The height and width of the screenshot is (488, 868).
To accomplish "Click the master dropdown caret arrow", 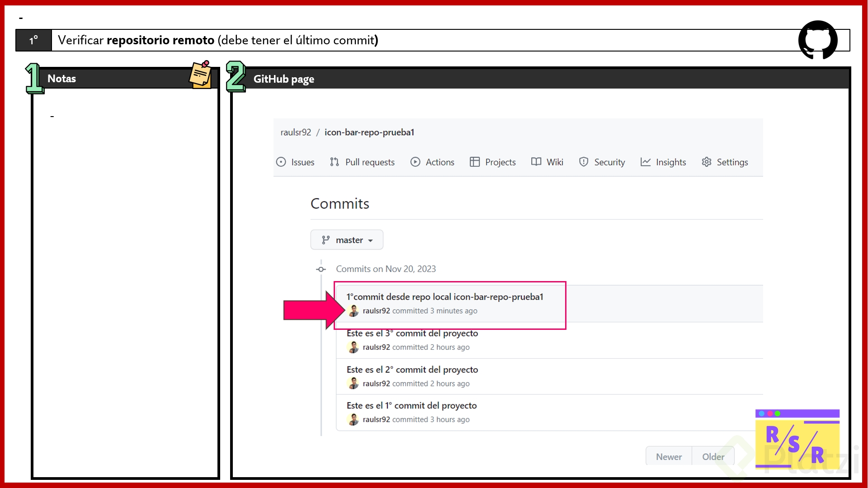I will pos(371,240).
